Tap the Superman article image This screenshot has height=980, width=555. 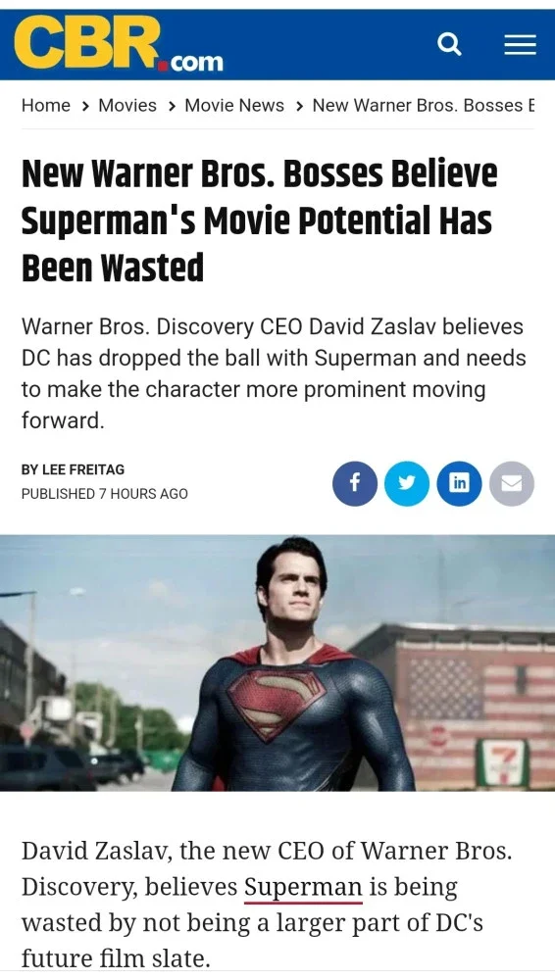pyautogui.click(x=277, y=662)
